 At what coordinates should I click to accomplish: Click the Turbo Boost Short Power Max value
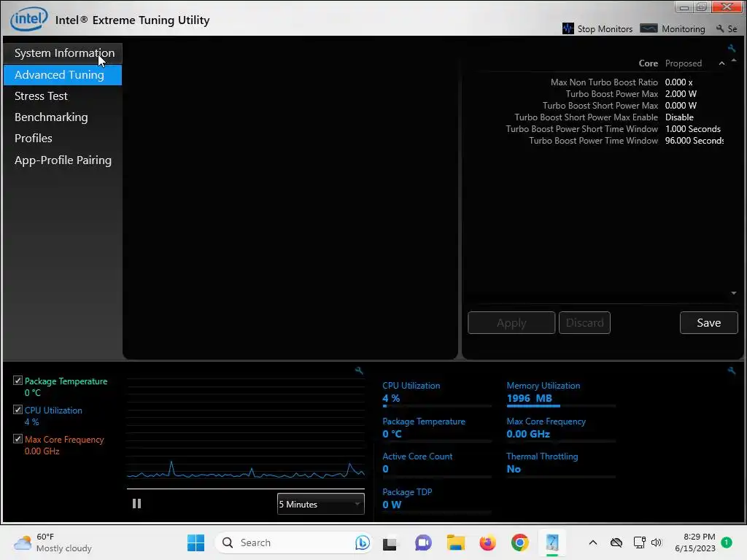[681, 106]
